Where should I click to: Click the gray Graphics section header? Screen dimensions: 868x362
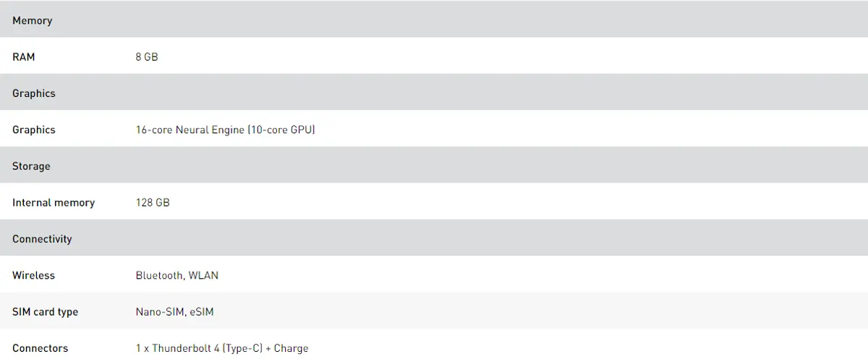tap(34, 93)
